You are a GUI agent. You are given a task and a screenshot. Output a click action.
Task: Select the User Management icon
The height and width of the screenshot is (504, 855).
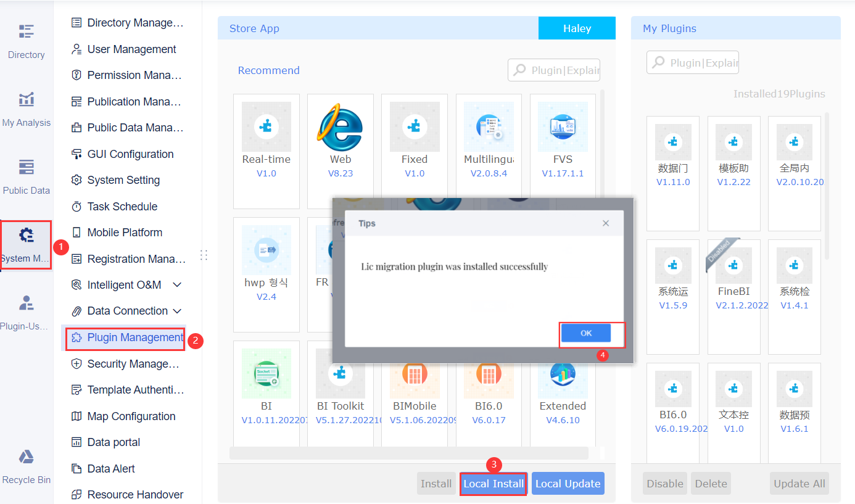click(x=75, y=49)
